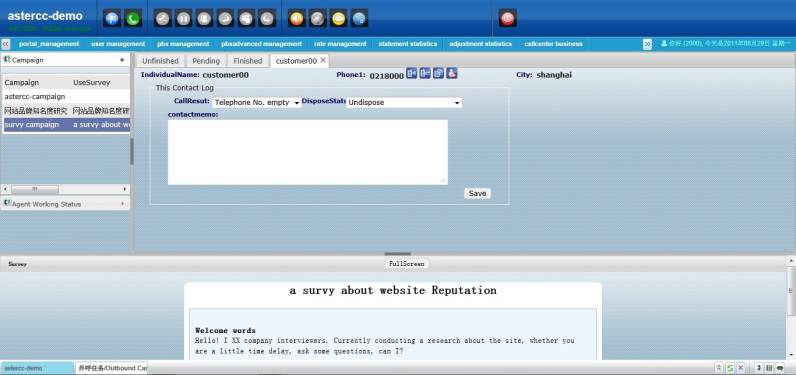796x375 pixels.
Task: Click right arrow of campaign list scrollbar
Action: 125,189
